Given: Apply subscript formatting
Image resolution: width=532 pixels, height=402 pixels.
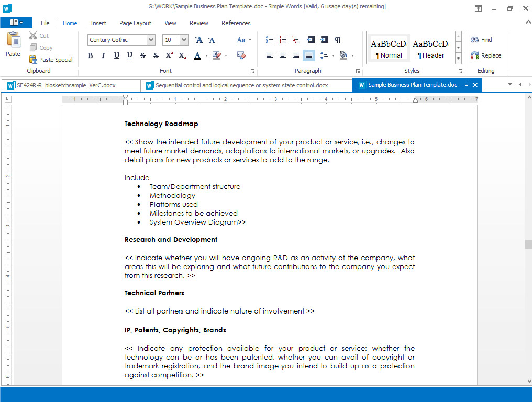Looking at the screenshot, I should point(182,55).
